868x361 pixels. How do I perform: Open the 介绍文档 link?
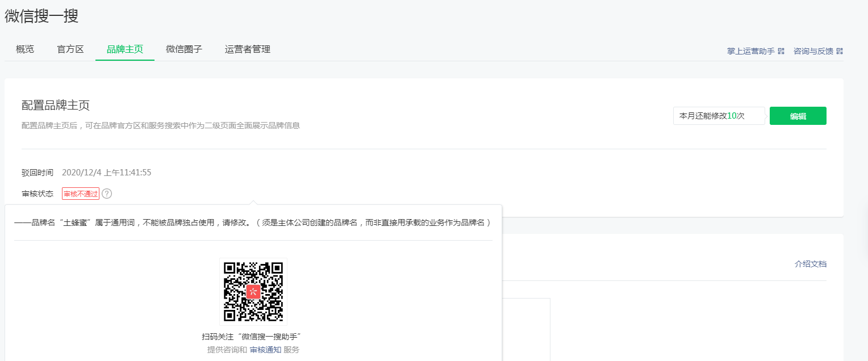tap(811, 264)
